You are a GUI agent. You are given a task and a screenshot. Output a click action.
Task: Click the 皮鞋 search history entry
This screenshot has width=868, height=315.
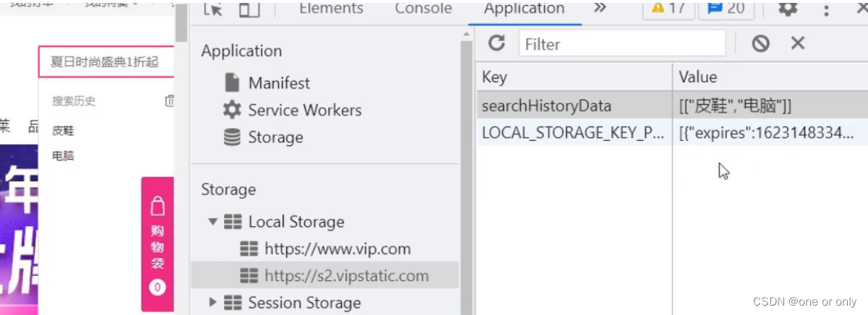(64, 131)
